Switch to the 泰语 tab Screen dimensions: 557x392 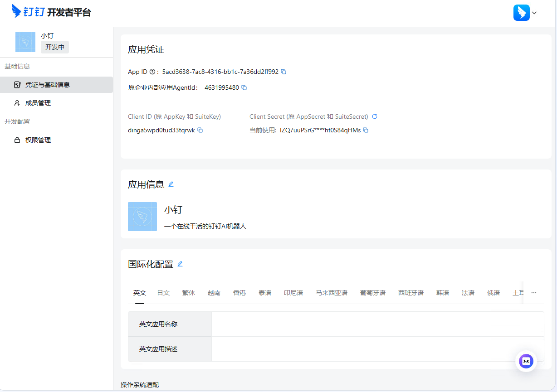pos(265,293)
